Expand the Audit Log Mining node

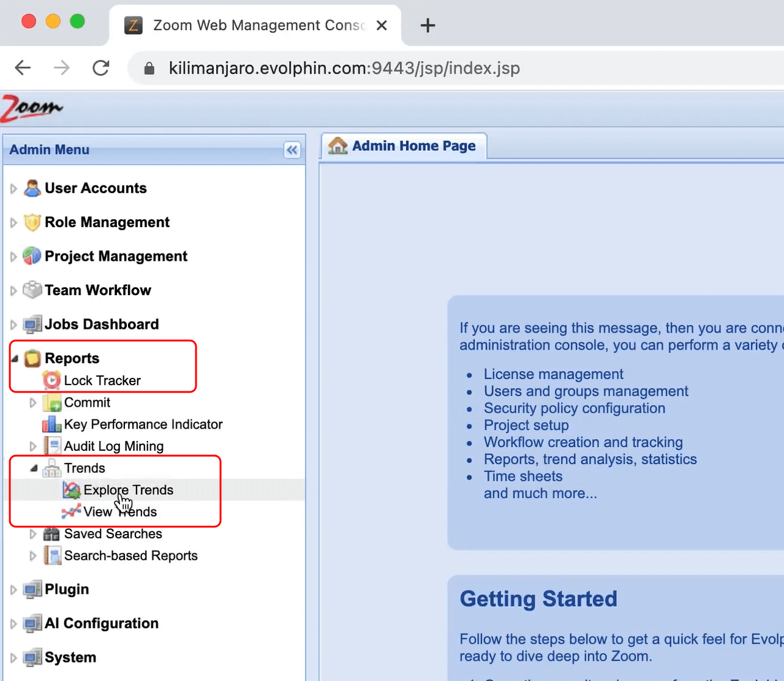pos(33,446)
